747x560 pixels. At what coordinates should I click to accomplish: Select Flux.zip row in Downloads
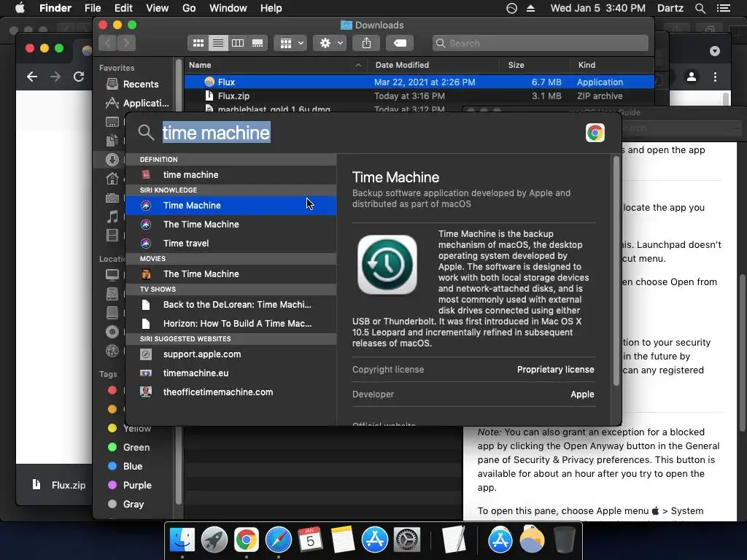[419, 96]
